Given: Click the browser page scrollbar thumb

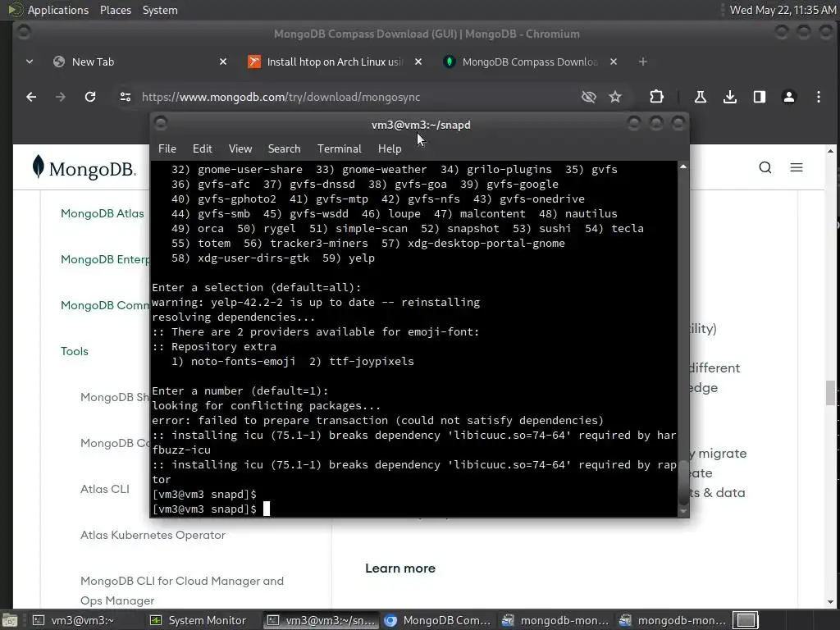Looking at the screenshot, I should pyautogui.click(x=830, y=393).
